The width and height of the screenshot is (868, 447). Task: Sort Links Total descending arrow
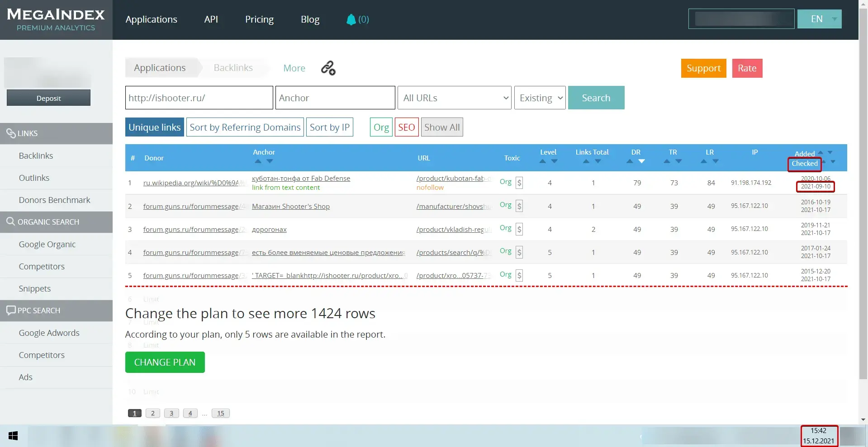[x=598, y=161]
